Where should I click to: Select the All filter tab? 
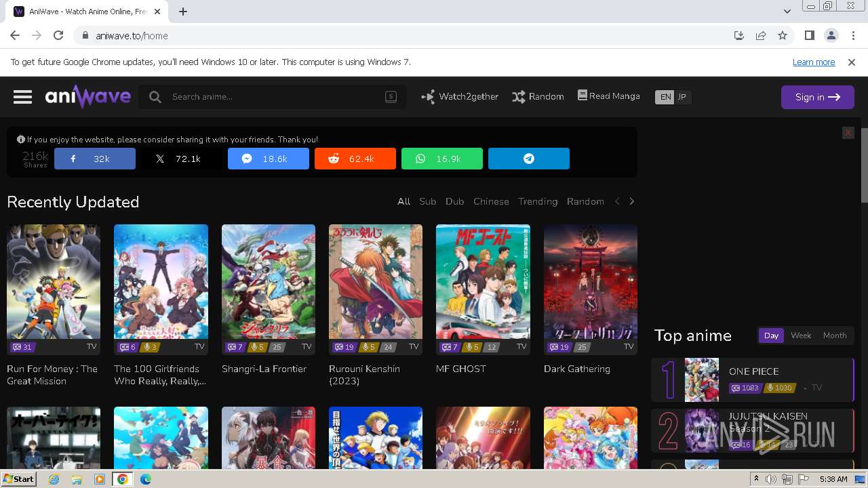click(403, 201)
